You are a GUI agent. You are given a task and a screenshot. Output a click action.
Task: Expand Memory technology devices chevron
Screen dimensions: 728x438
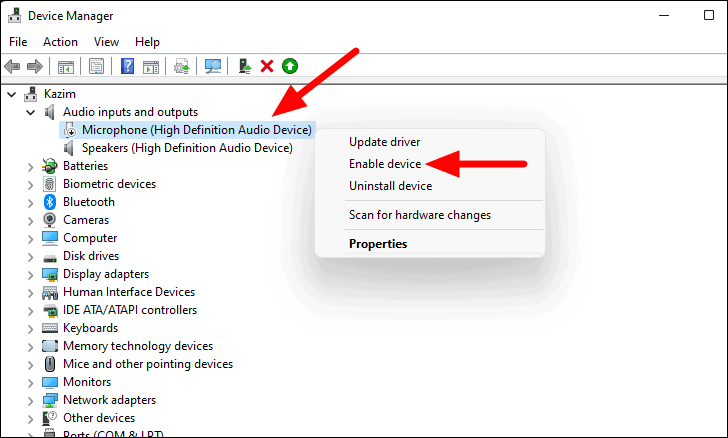[31, 346]
